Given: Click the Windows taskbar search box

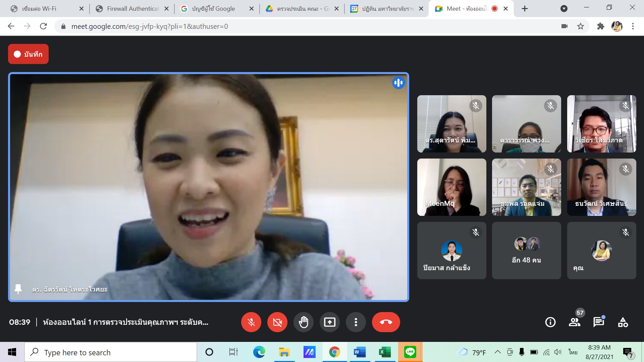Looking at the screenshot, I should click(x=111, y=352).
